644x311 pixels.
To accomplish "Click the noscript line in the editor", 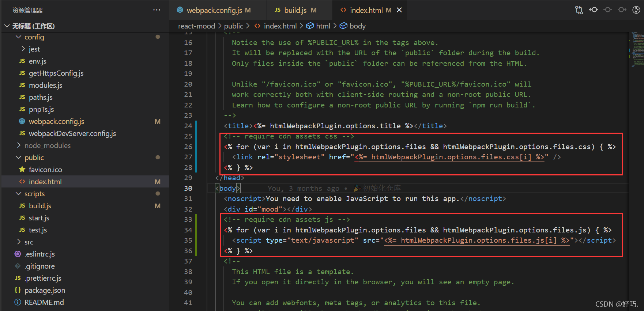I will pyautogui.click(x=365, y=198).
